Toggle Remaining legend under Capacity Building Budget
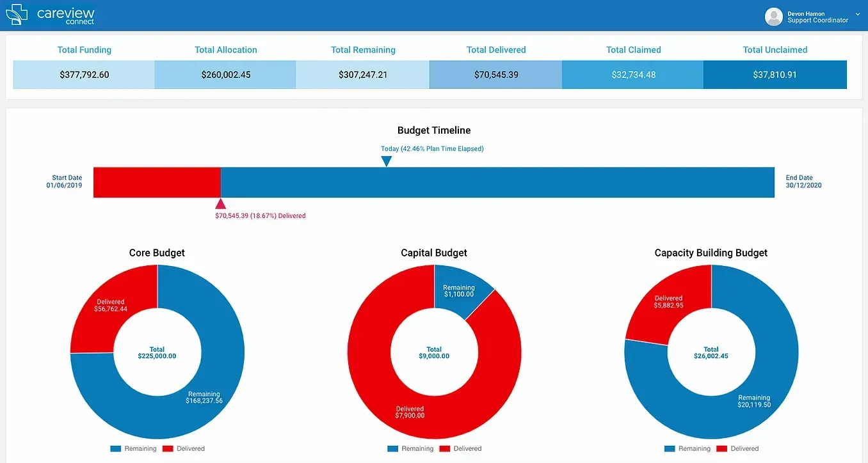The image size is (868, 463). click(687, 449)
